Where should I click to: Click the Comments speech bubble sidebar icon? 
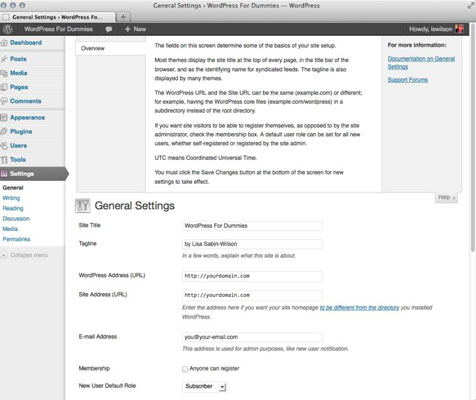(x=4, y=101)
